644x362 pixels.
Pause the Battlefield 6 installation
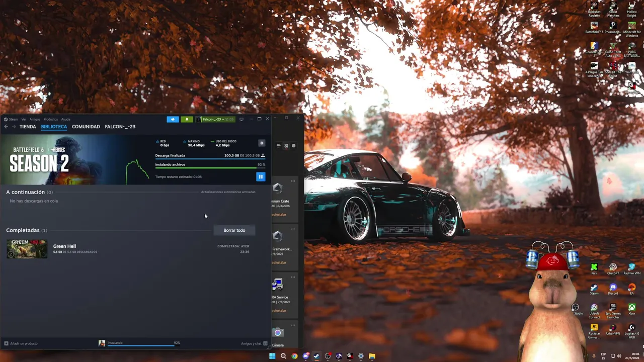[261, 176]
